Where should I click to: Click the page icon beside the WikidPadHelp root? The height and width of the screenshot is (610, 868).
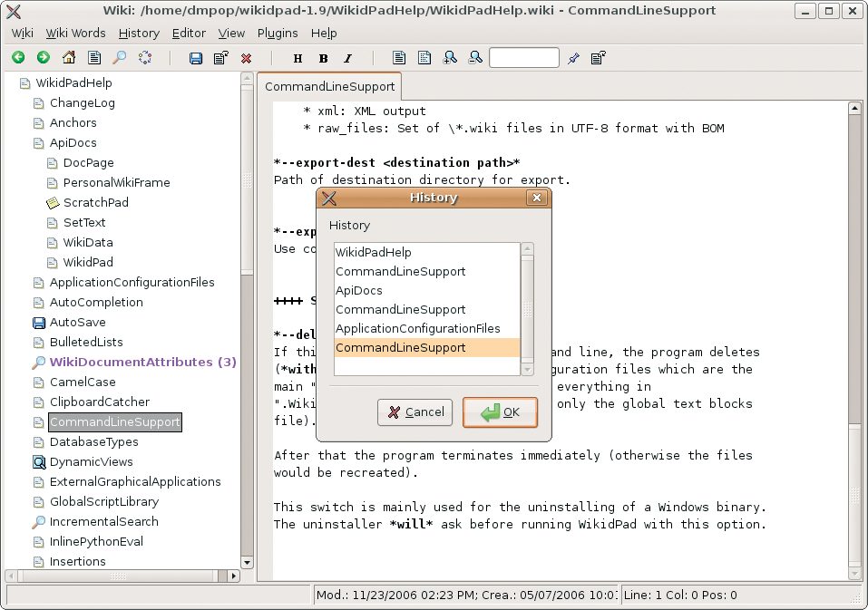24,83
